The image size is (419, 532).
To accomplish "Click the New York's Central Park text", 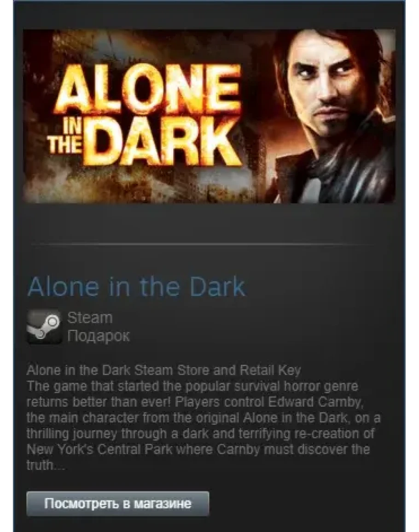I will pos(99,449).
